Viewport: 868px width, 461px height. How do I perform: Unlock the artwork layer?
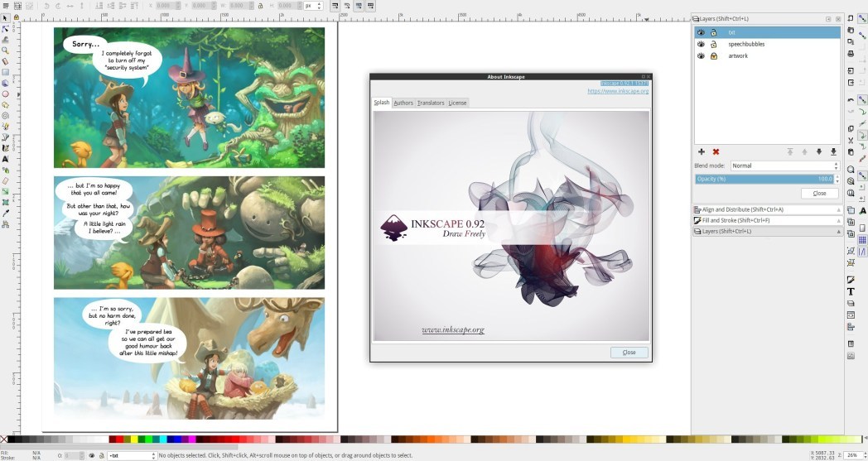tap(714, 56)
